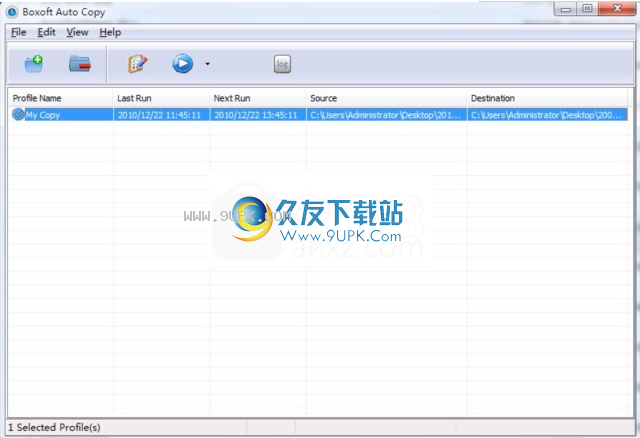Click the Source column header
Viewport: 640px width, 438px height.
[x=386, y=98]
